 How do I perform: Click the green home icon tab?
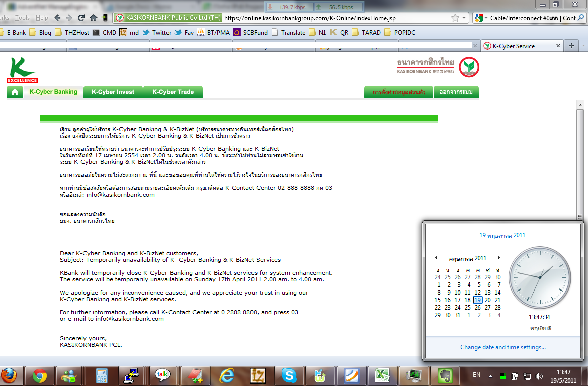coord(15,92)
